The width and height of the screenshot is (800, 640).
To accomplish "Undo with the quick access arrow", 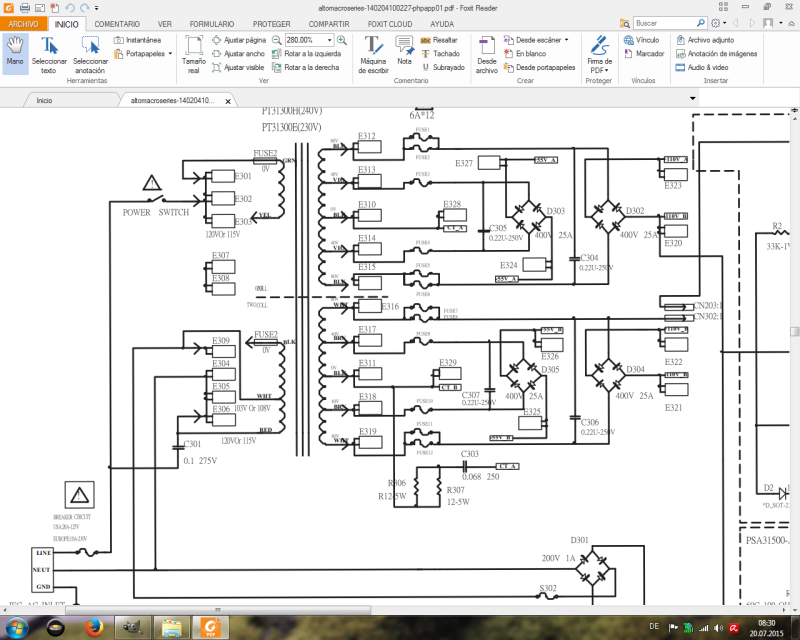I will 69,8.
